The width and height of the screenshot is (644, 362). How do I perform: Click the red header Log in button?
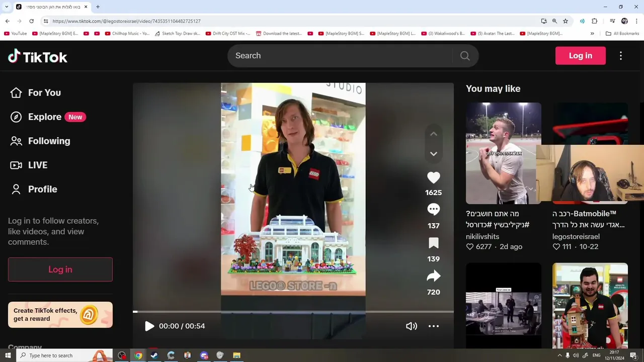(x=581, y=56)
